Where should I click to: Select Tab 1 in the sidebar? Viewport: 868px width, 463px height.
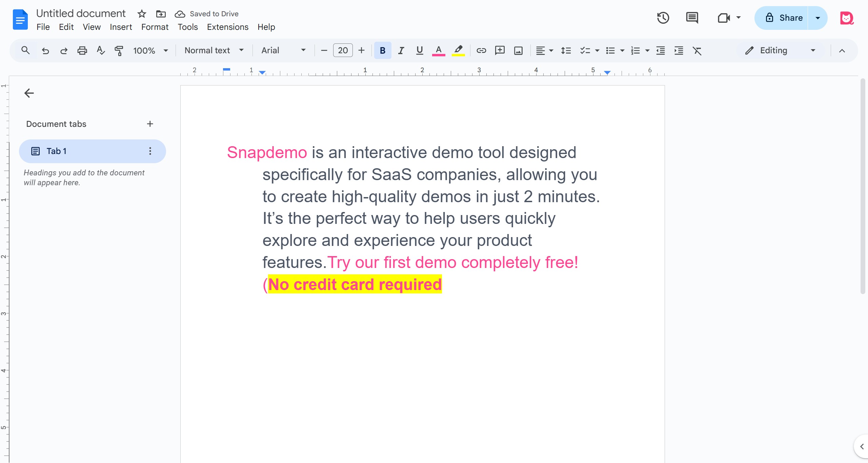[x=92, y=151]
